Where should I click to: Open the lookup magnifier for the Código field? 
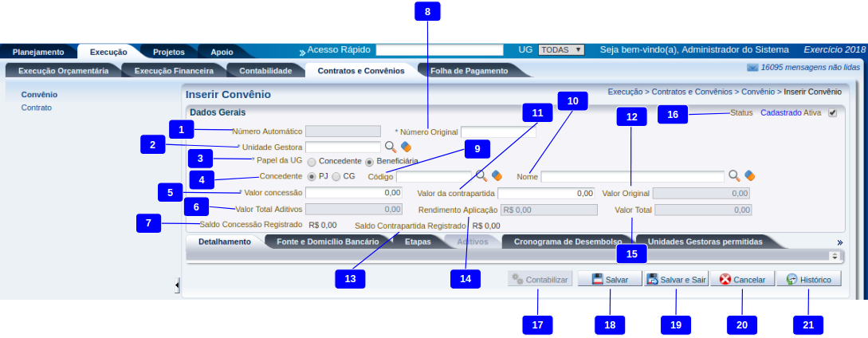[x=481, y=175]
